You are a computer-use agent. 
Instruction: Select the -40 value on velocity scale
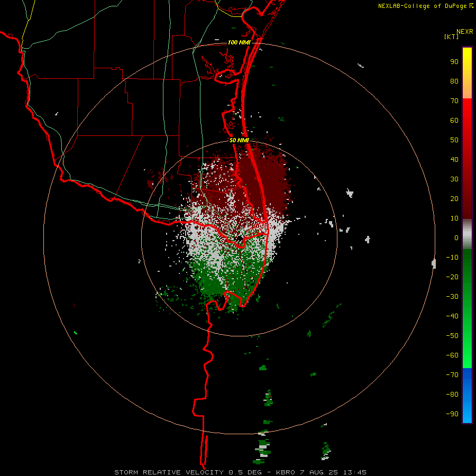click(452, 316)
